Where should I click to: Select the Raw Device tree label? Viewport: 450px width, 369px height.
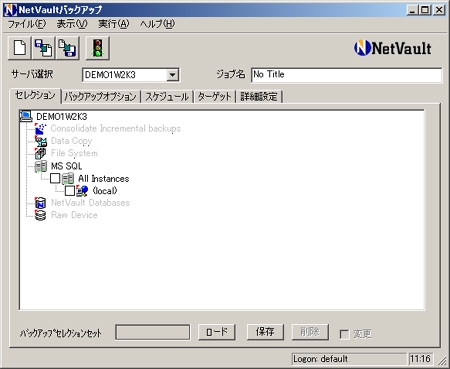[x=74, y=215]
